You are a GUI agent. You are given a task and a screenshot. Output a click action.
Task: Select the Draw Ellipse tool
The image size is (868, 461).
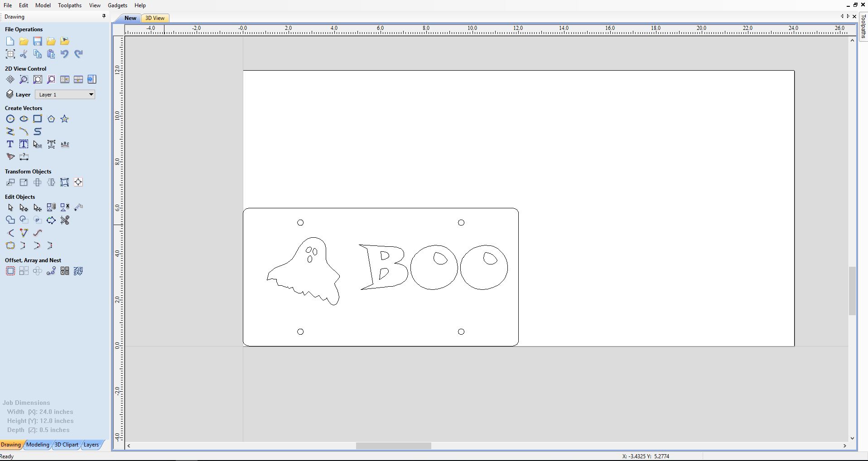click(24, 119)
